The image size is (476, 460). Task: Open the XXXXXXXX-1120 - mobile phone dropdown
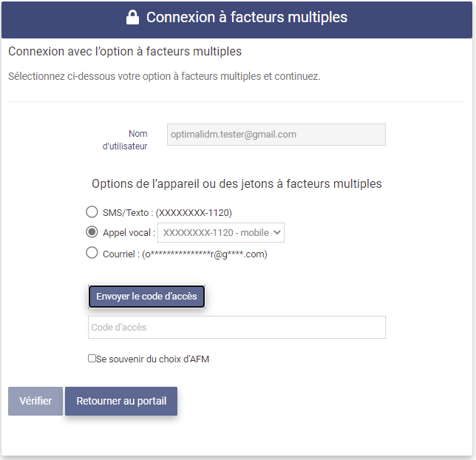[x=221, y=233]
